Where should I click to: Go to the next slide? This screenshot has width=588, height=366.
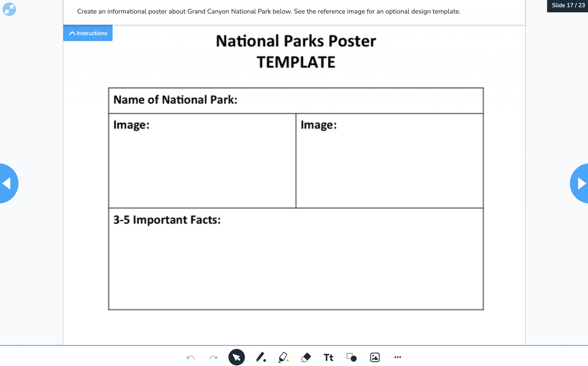(x=582, y=183)
